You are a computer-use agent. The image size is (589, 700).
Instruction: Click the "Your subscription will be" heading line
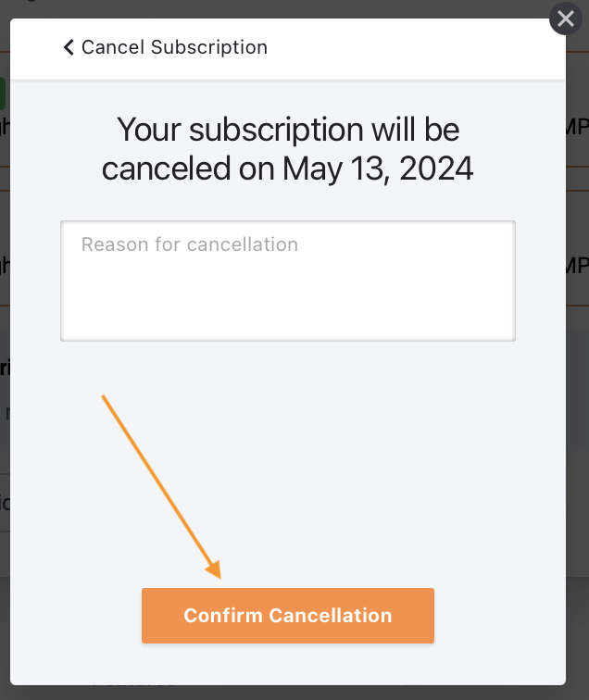tap(287, 129)
